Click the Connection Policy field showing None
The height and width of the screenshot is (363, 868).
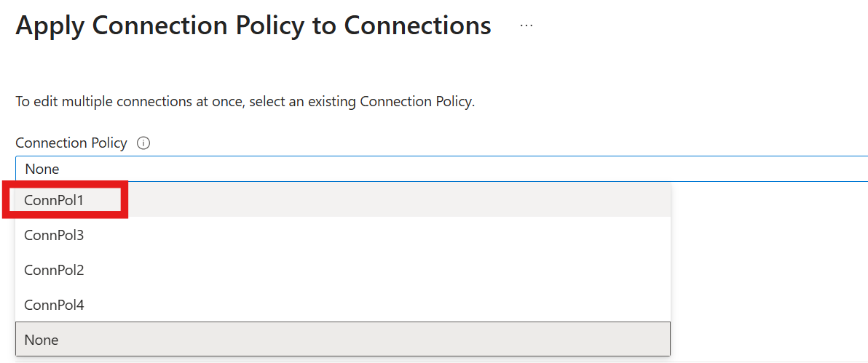(442, 169)
